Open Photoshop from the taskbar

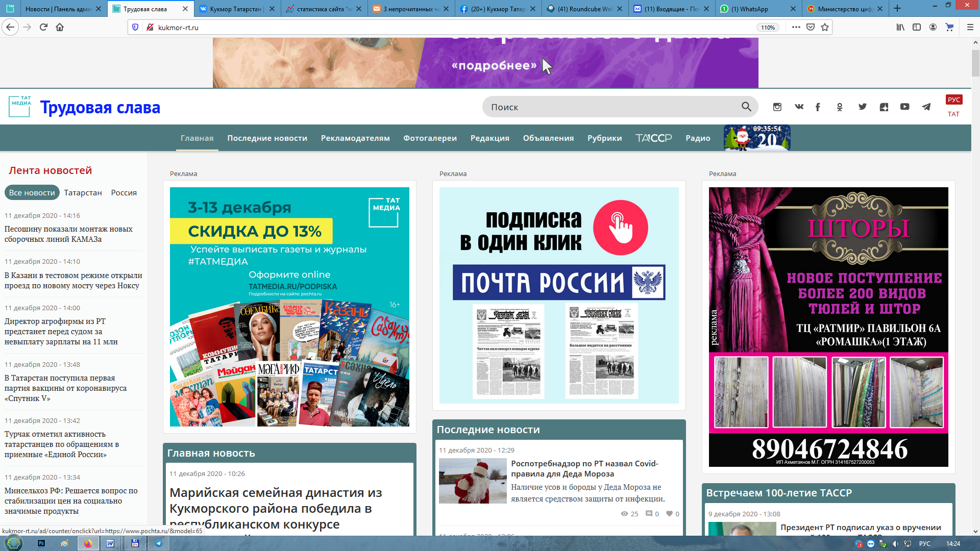tap(41, 543)
